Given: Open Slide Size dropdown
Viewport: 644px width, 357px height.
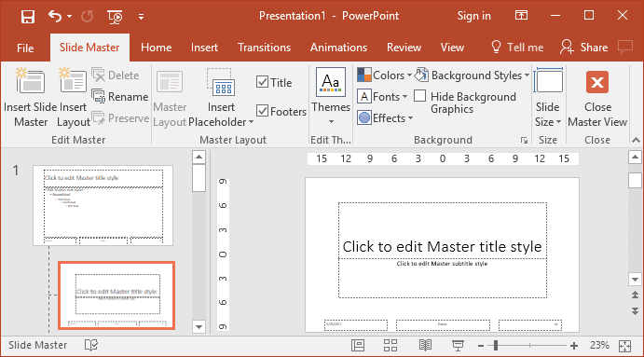Looking at the screenshot, I should point(547,97).
